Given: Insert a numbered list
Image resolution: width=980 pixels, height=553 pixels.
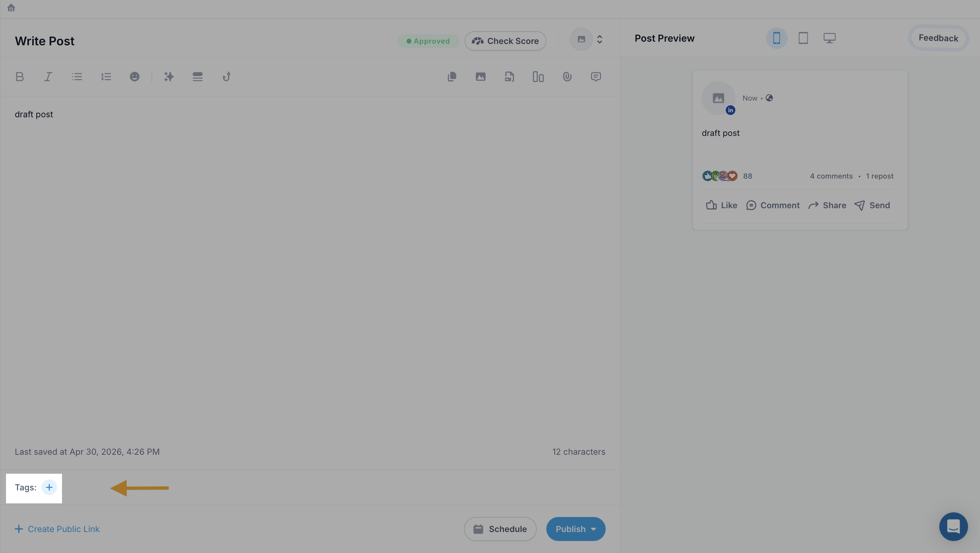Looking at the screenshot, I should coord(106,77).
